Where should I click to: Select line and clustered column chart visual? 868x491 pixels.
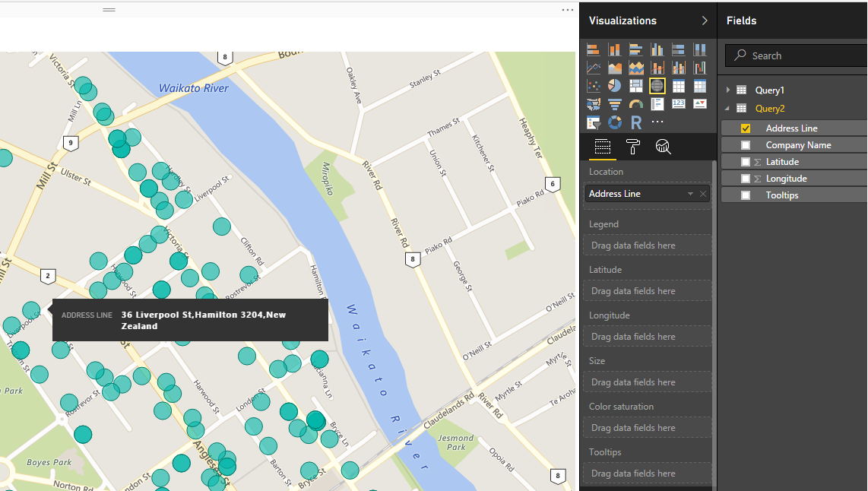[678, 68]
